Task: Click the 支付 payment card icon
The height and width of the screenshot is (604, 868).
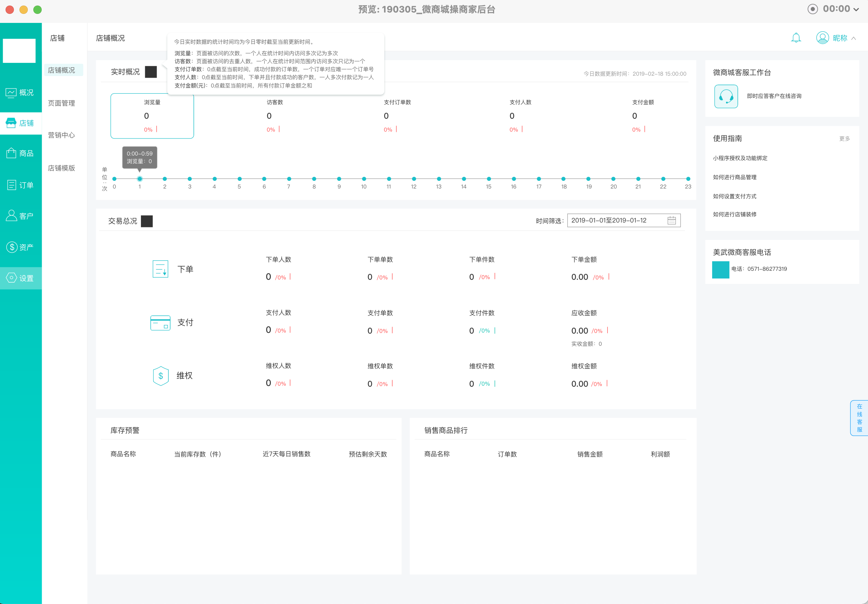Action: [x=160, y=323]
